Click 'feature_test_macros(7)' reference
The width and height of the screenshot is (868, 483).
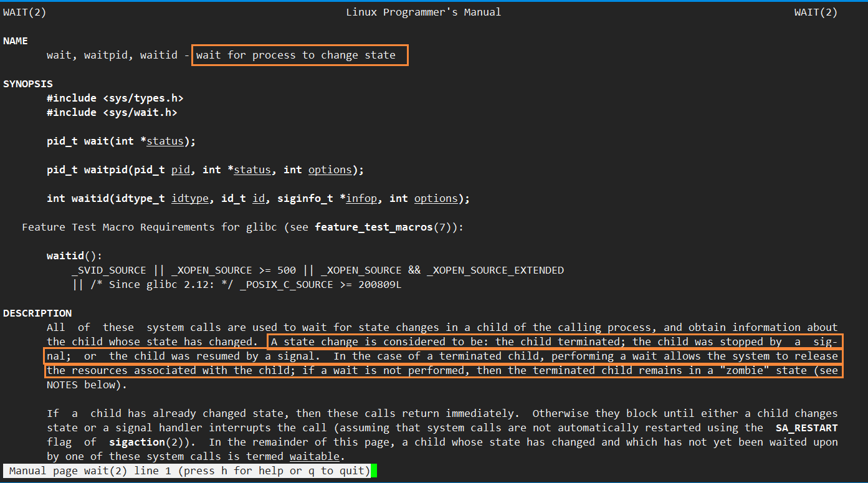383,227
